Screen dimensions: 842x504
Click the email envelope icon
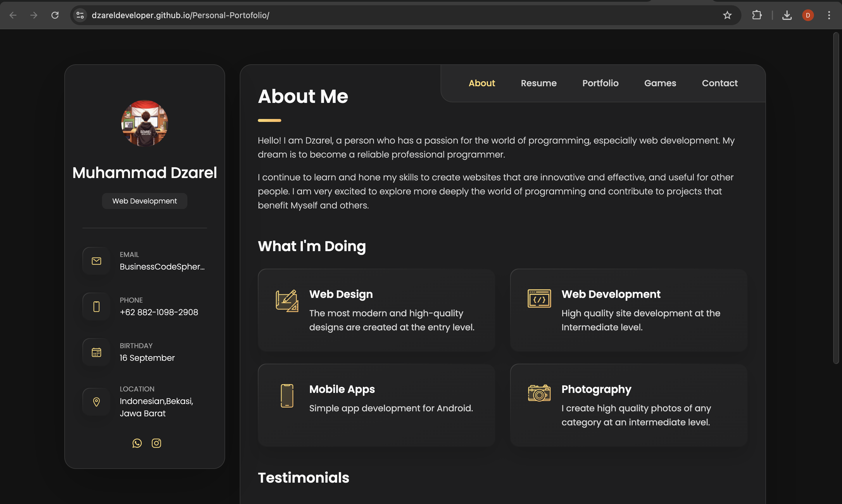(x=96, y=261)
